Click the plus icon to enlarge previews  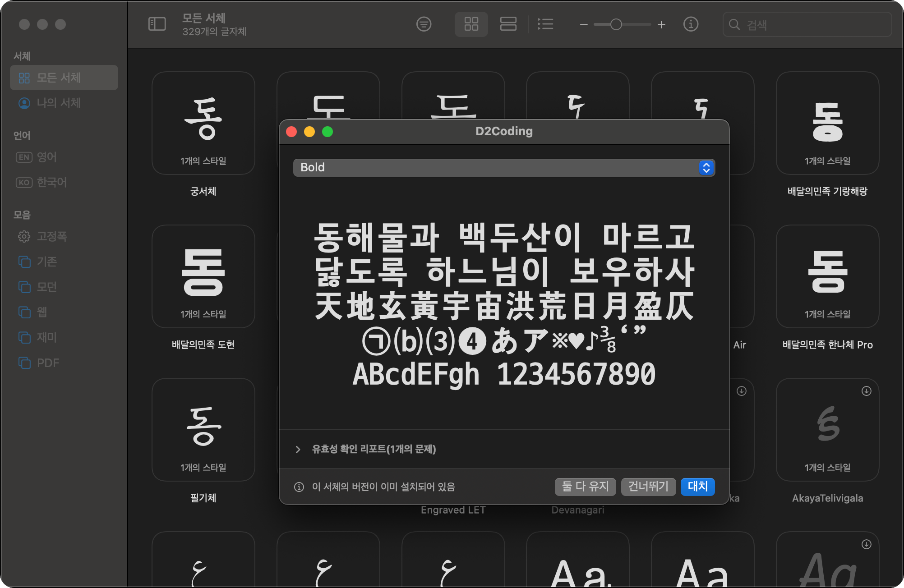coord(661,25)
